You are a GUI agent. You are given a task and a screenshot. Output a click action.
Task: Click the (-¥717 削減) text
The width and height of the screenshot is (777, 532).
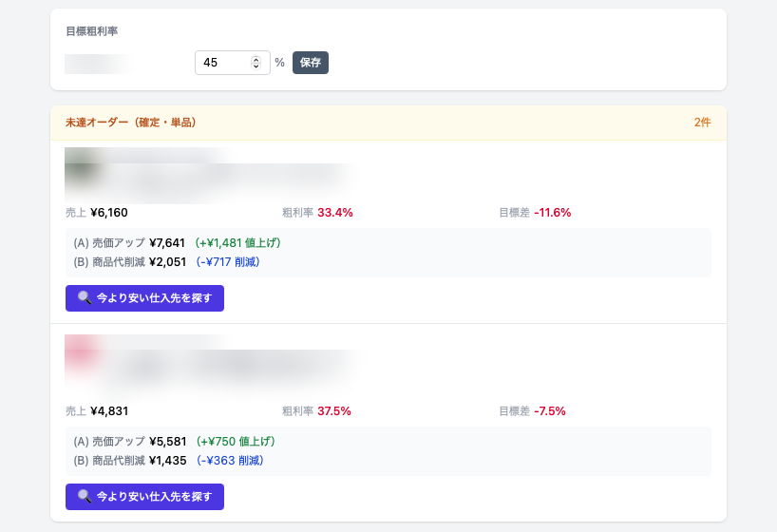point(228,262)
